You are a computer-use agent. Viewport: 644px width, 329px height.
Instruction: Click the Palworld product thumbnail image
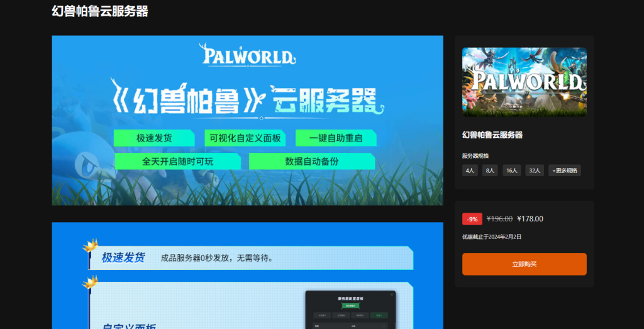tap(524, 82)
